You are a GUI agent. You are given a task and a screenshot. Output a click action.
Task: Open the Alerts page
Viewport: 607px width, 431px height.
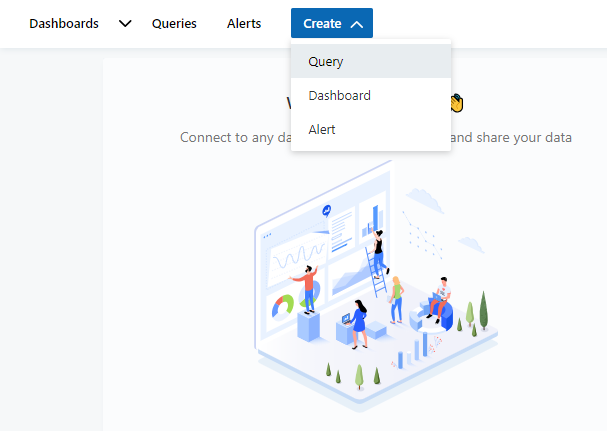click(244, 24)
